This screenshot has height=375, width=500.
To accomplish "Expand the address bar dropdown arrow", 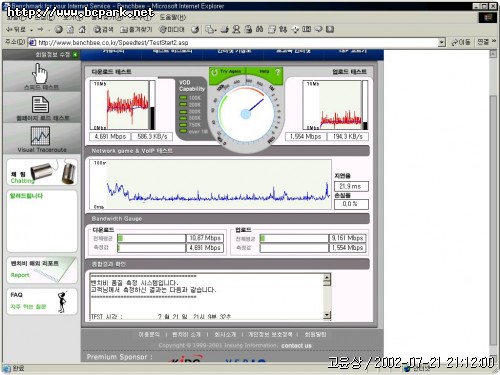I will [442, 42].
